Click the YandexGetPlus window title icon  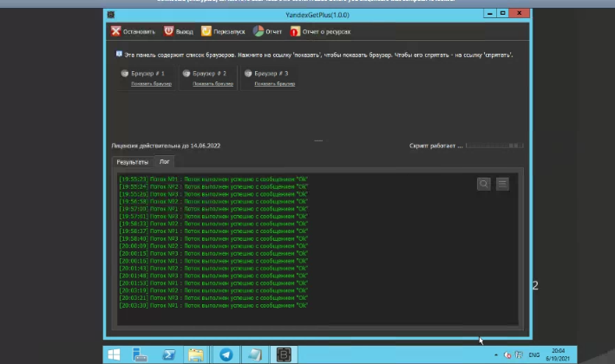[111, 15]
